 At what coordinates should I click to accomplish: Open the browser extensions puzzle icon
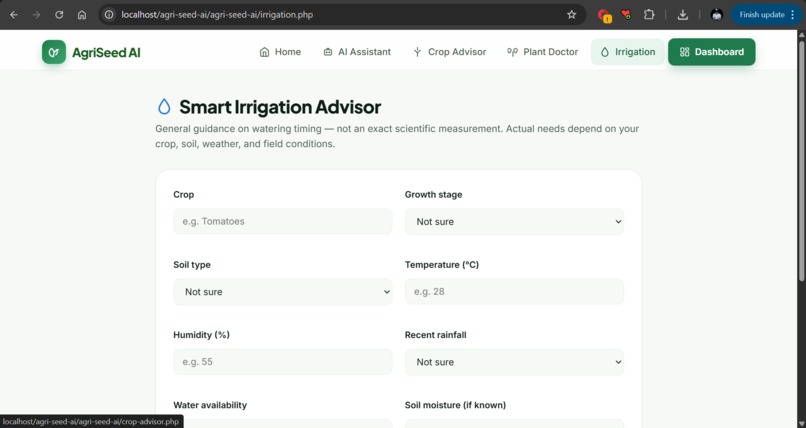pyautogui.click(x=649, y=14)
